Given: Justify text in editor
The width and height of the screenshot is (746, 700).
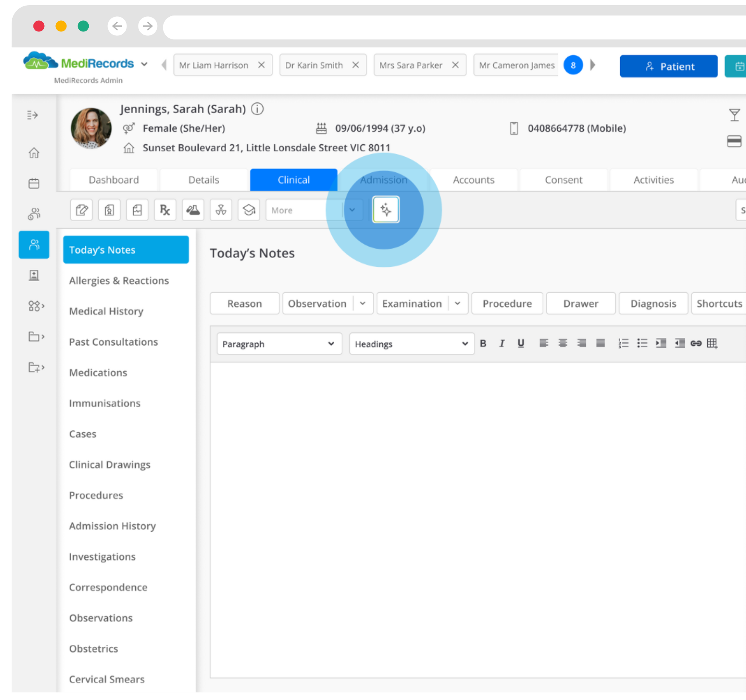Looking at the screenshot, I should tap(600, 343).
